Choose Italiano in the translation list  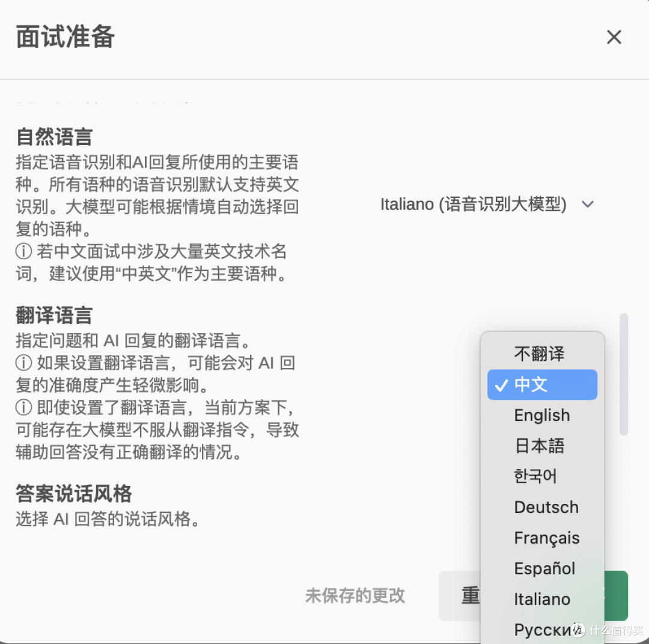(x=542, y=600)
